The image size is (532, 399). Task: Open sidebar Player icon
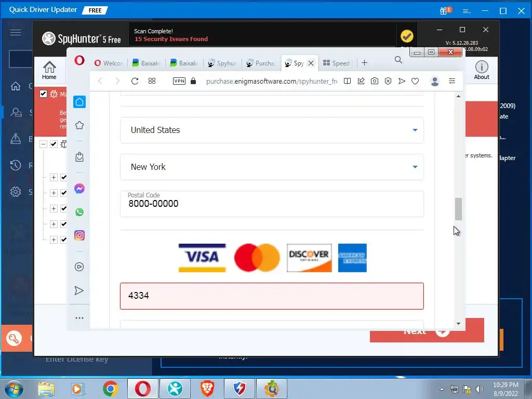(x=79, y=267)
